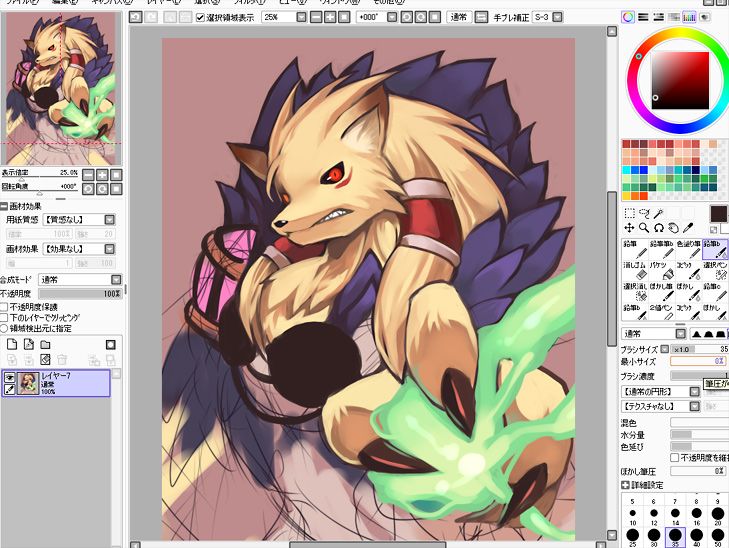
Task: Select the move tool
Action: [x=630, y=228]
